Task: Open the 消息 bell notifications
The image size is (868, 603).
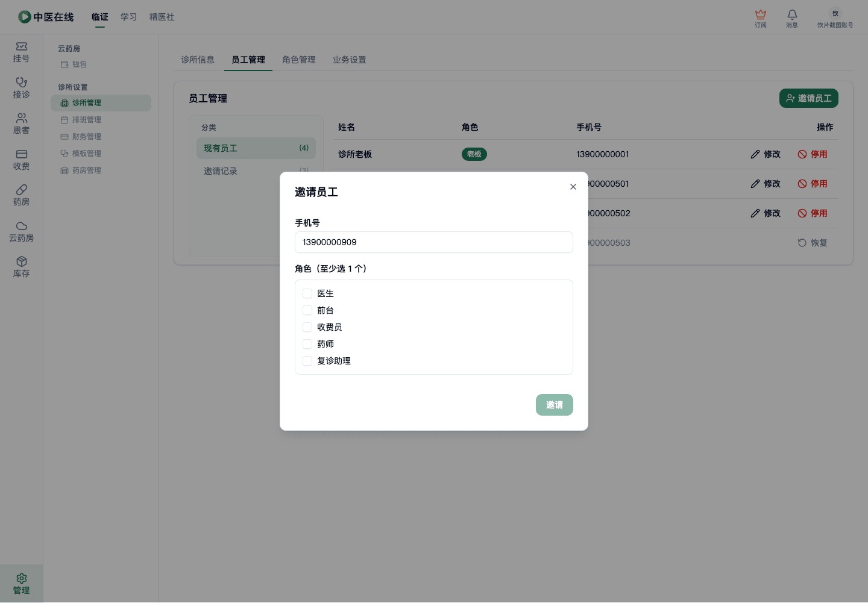Action: coord(792,18)
